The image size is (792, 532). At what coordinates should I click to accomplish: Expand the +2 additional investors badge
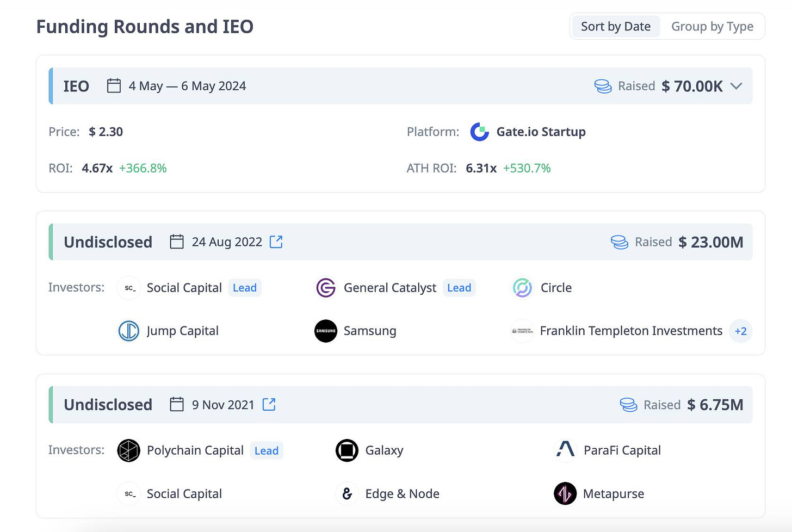tap(740, 331)
